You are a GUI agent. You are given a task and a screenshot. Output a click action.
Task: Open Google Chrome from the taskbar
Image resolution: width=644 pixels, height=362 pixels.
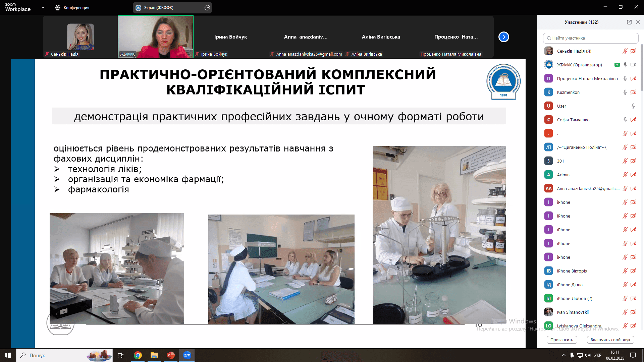pyautogui.click(x=138, y=355)
